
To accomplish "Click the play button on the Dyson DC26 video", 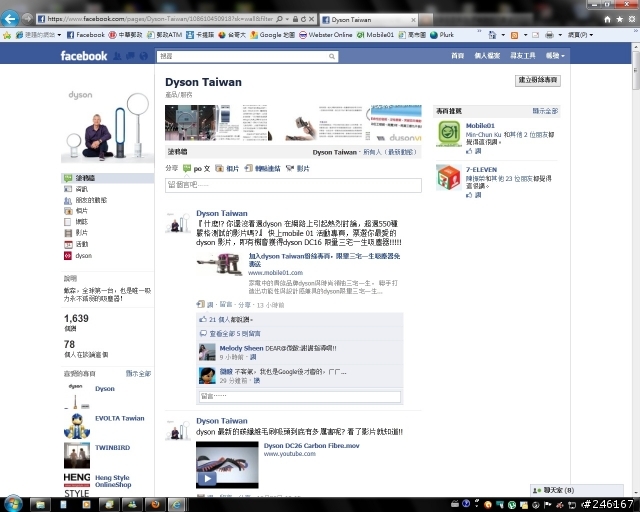I will point(207,479).
